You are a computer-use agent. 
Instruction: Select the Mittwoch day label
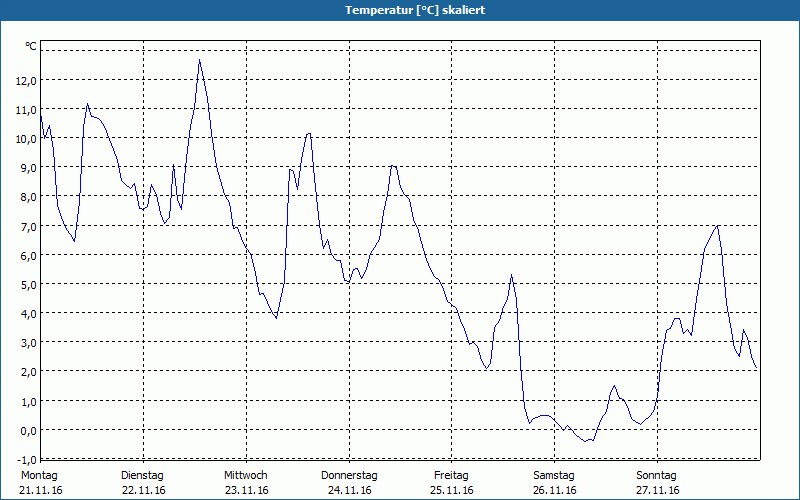pyautogui.click(x=245, y=476)
